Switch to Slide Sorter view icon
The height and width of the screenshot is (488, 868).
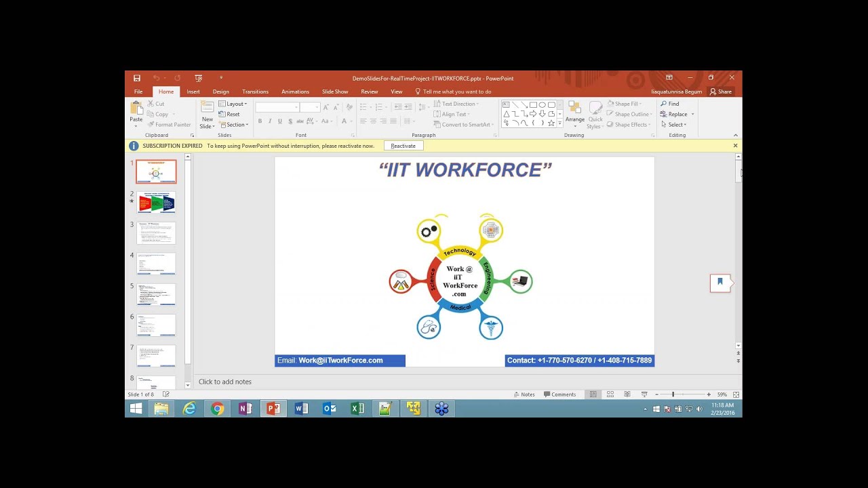point(610,394)
